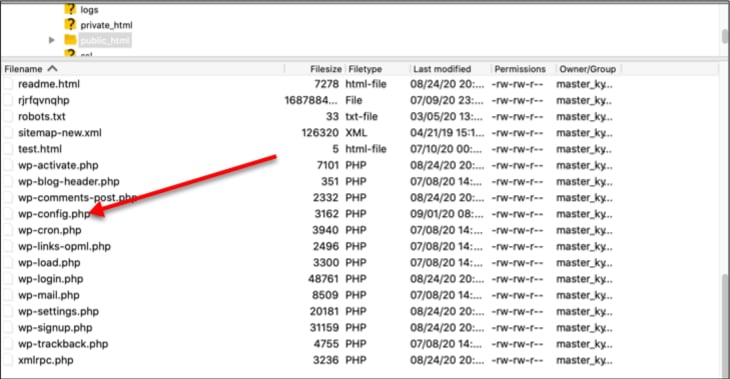This screenshot has height=379, width=730.
Task: Click filesize 48761 of wp-login.php
Action: (324, 279)
